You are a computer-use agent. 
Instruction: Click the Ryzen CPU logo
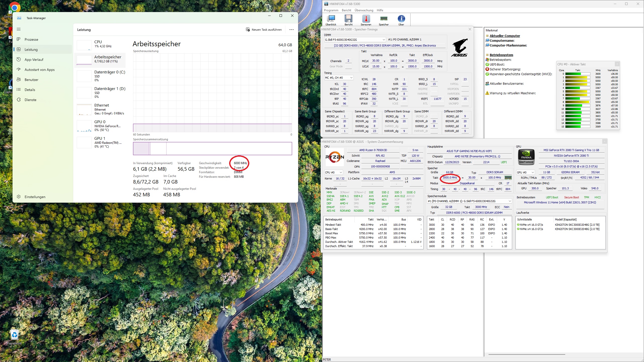pos(335,157)
